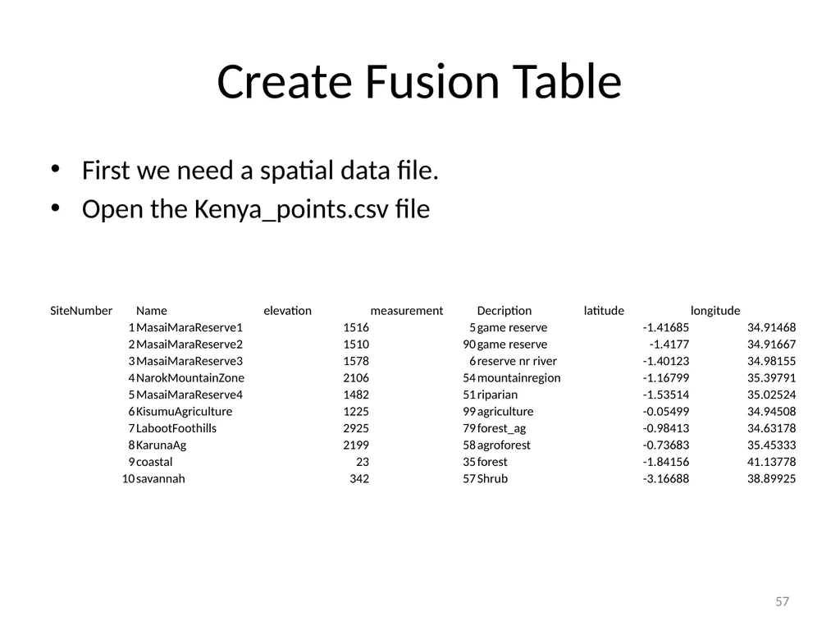Click latitude value -1.53514
Screen dimensions: 840x630
tap(666, 395)
